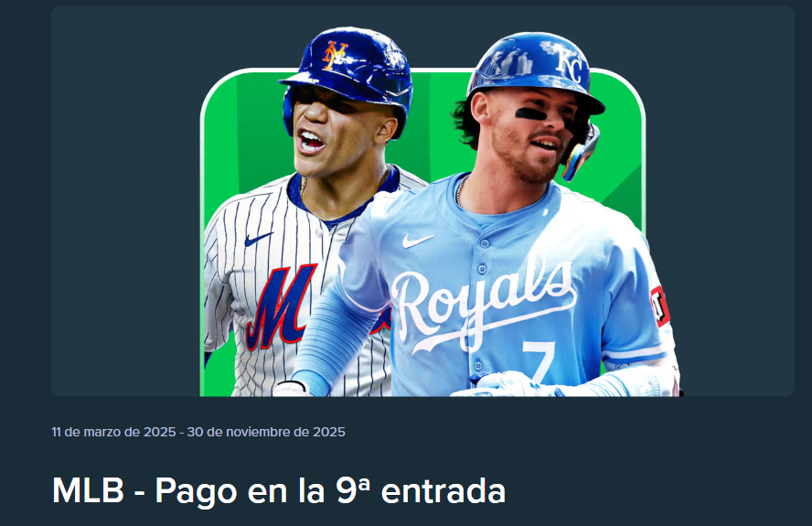812x526 pixels.
Task: Select the number 7 on the Royals jersey
Action: (537, 363)
